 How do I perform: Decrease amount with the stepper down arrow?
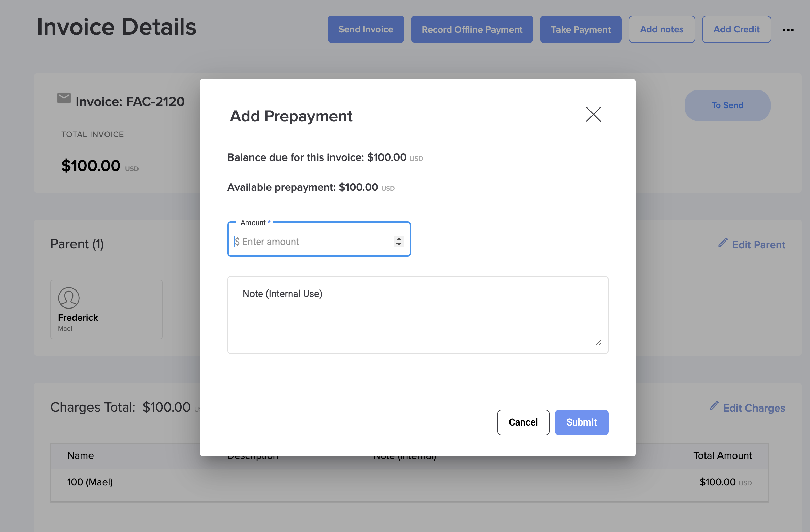pos(399,244)
